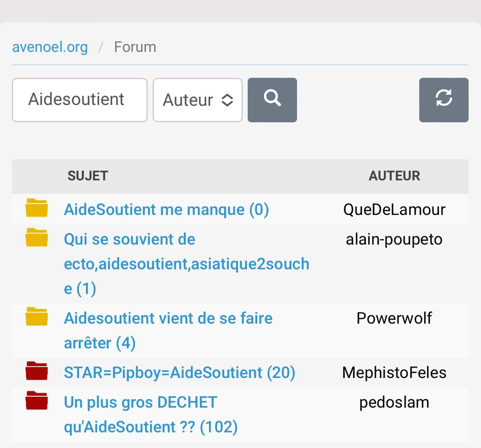
Task: Open topic Aidesoutient vient de se faire arrêter
Action: (x=168, y=330)
